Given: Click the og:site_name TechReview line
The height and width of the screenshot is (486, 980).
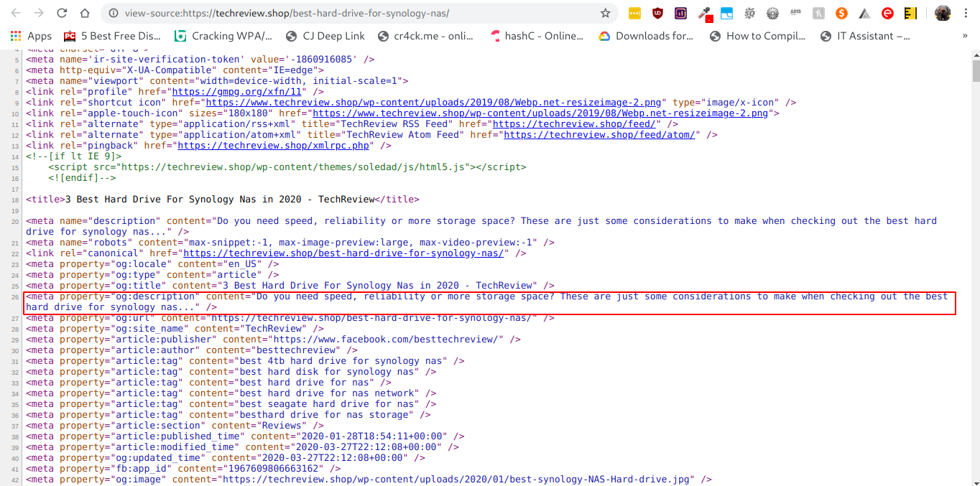Looking at the screenshot, I should coord(175,328).
